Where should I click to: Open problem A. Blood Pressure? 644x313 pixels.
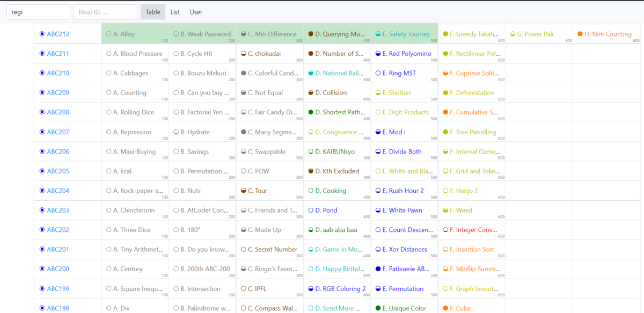[137, 54]
